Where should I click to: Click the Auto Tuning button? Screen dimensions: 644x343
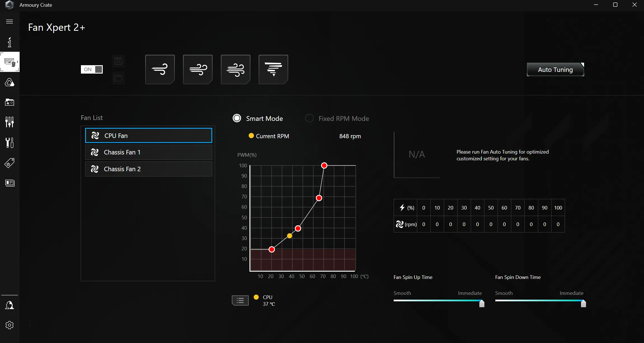[x=556, y=69]
